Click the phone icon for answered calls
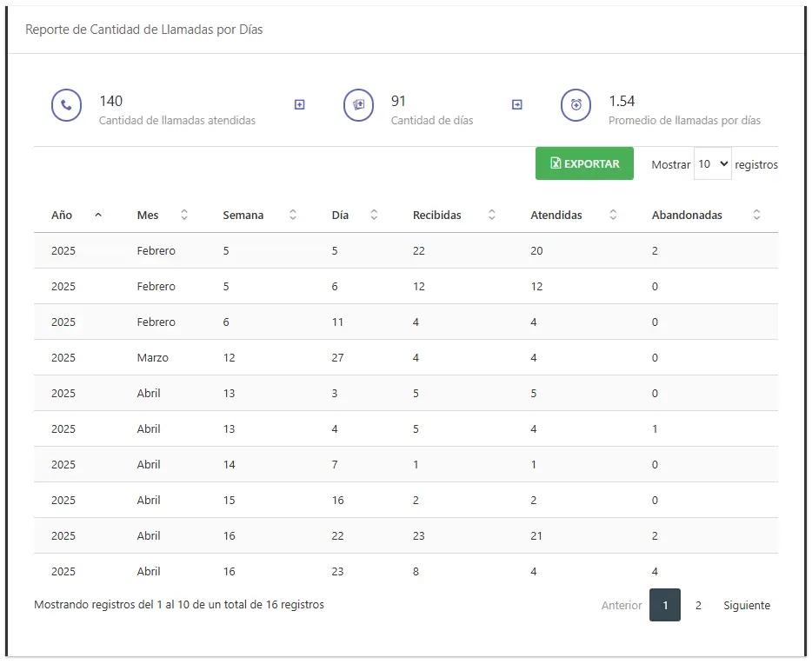 pyautogui.click(x=66, y=105)
